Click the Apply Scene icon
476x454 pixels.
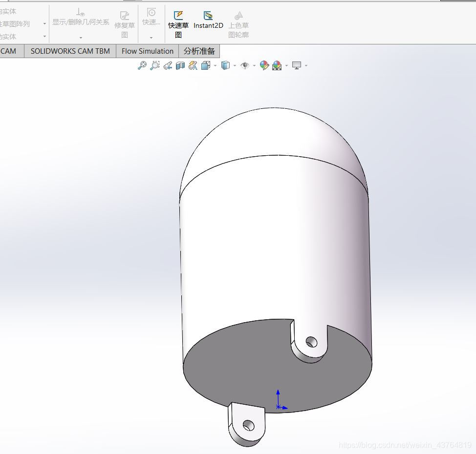(x=277, y=65)
